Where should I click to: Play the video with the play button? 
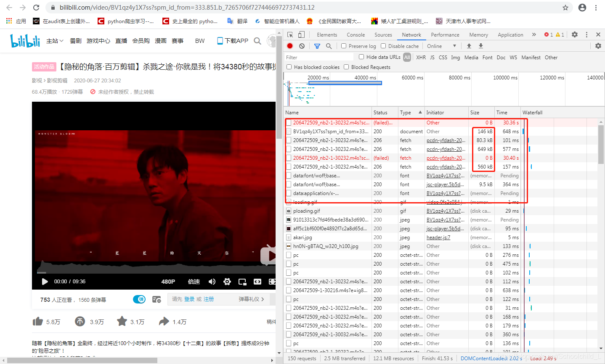pos(45,282)
